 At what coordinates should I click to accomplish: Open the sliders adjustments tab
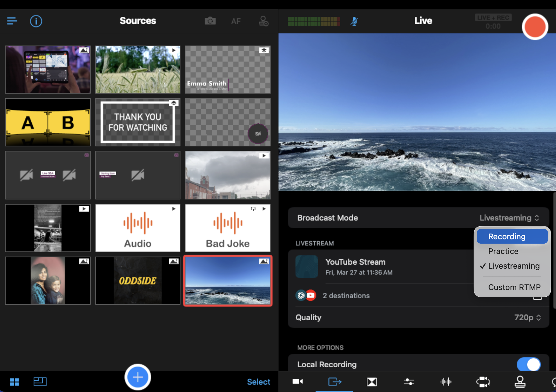[409, 382]
